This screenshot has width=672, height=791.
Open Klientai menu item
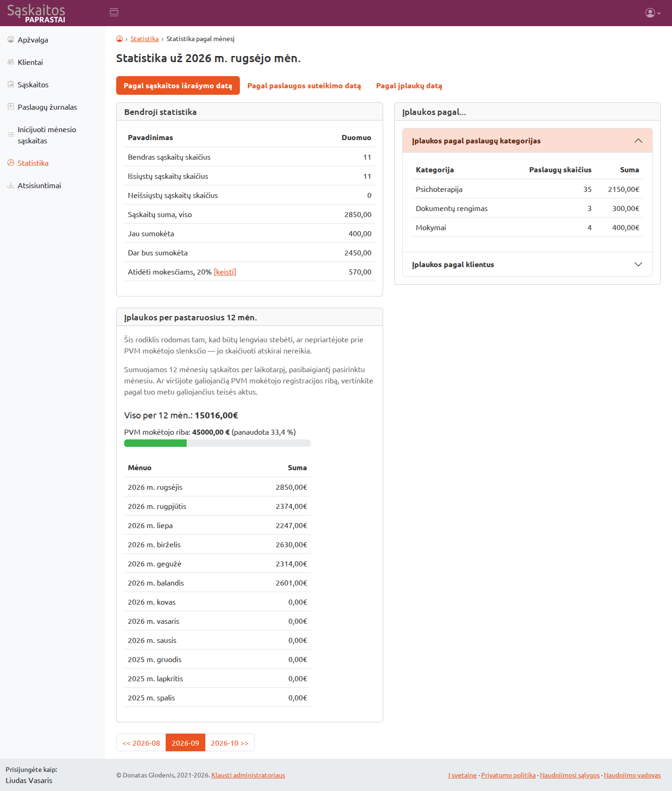click(52, 62)
